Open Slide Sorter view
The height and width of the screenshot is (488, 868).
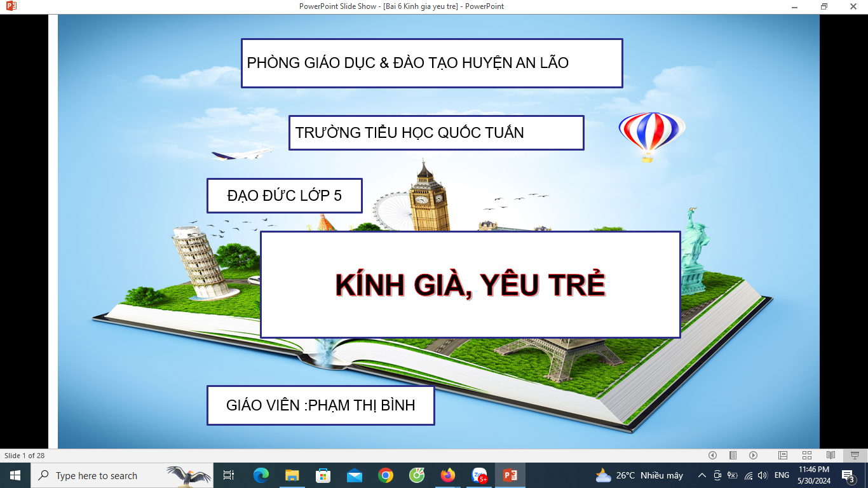pos(806,455)
